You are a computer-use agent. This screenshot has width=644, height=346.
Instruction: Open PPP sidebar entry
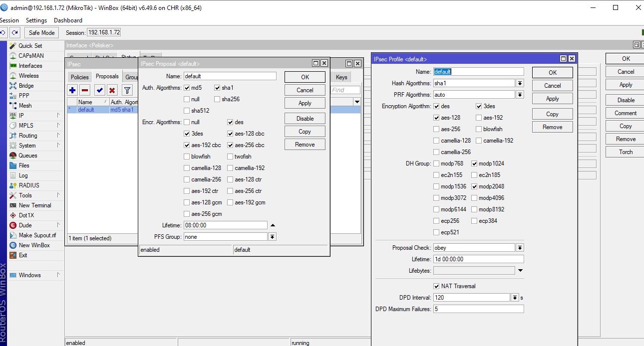24,96
